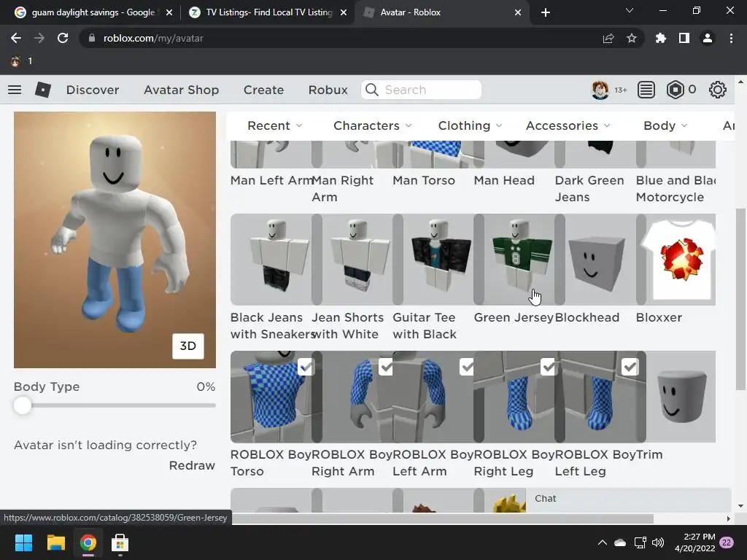
Task: Open the Roblox settings gear icon
Action: pos(718,90)
